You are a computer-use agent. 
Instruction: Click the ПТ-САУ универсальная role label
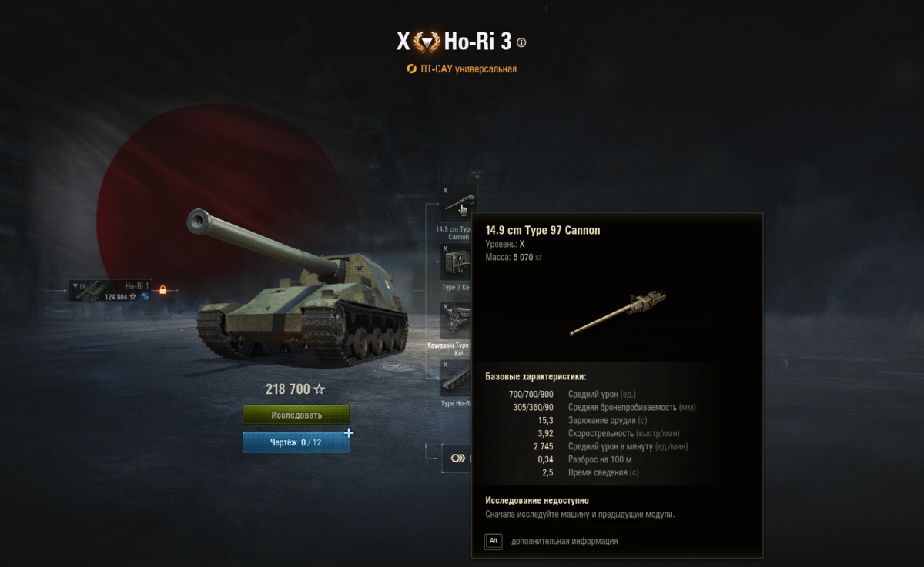pos(468,68)
